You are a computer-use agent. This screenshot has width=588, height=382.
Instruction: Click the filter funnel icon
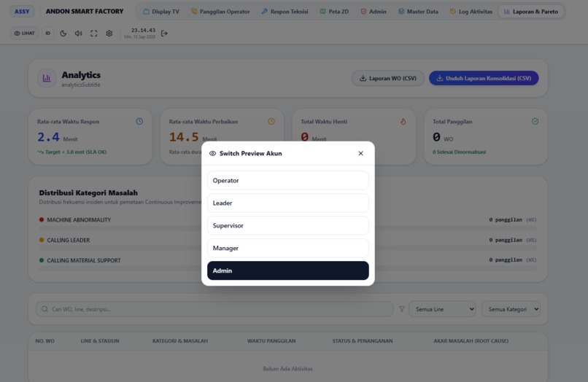pyautogui.click(x=402, y=309)
